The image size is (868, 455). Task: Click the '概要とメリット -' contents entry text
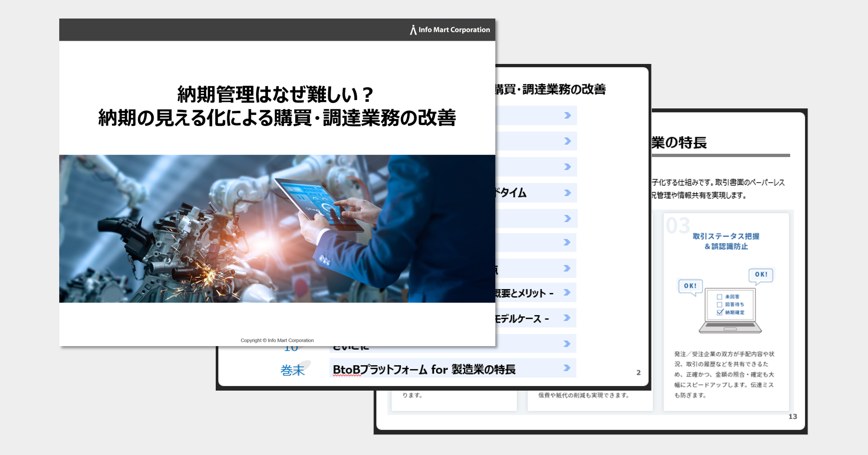(525, 293)
